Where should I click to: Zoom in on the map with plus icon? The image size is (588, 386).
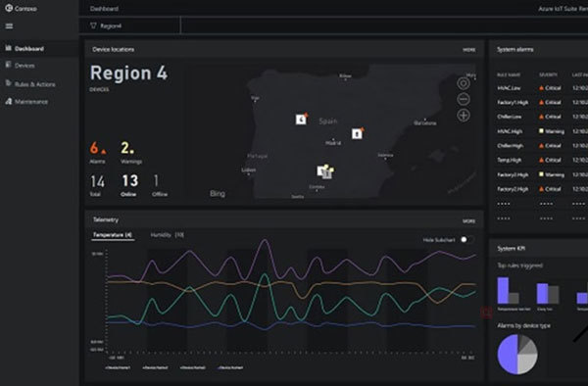pyautogui.click(x=464, y=116)
